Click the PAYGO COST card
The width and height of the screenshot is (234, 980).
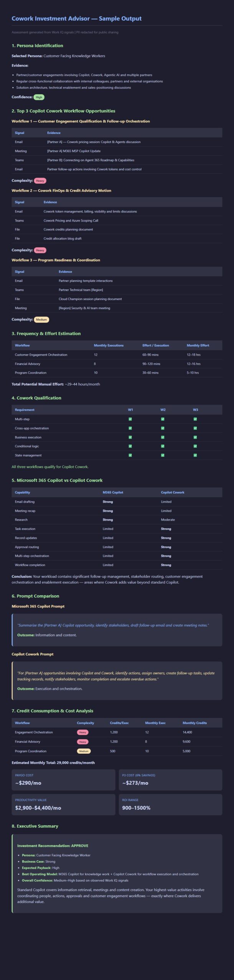tap(63, 780)
